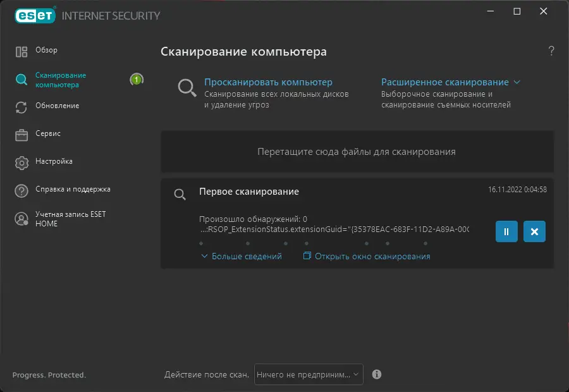Click the scan progress dots indicator
The image size is (569, 392).
point(316,243)
